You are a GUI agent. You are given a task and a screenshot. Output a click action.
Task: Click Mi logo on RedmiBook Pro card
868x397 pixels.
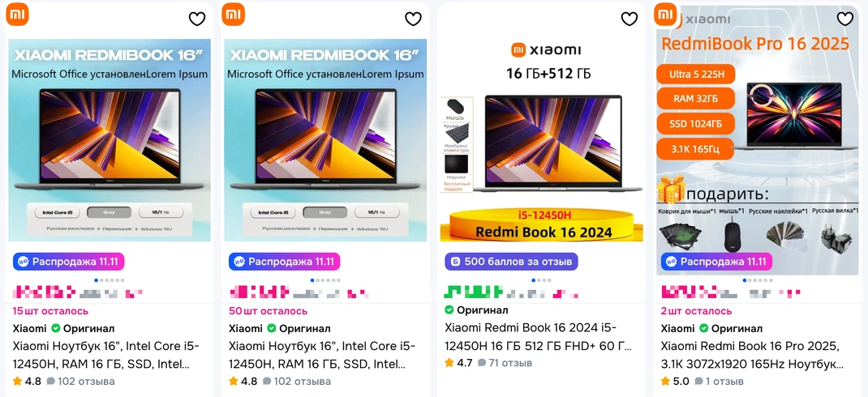point(665,15)
